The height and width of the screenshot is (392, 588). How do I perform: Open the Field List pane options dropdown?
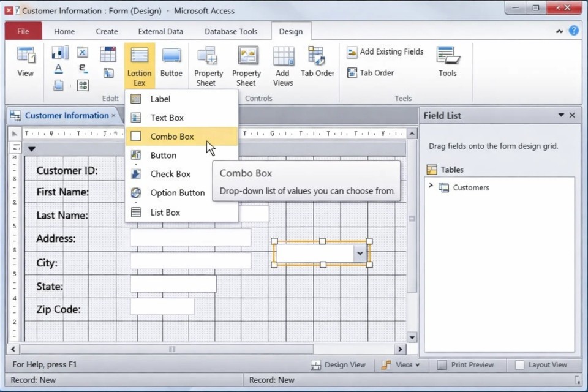(561, 115)
